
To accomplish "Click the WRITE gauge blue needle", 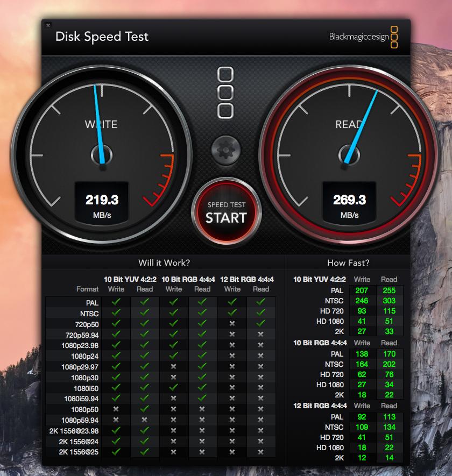I will point(99,124).
